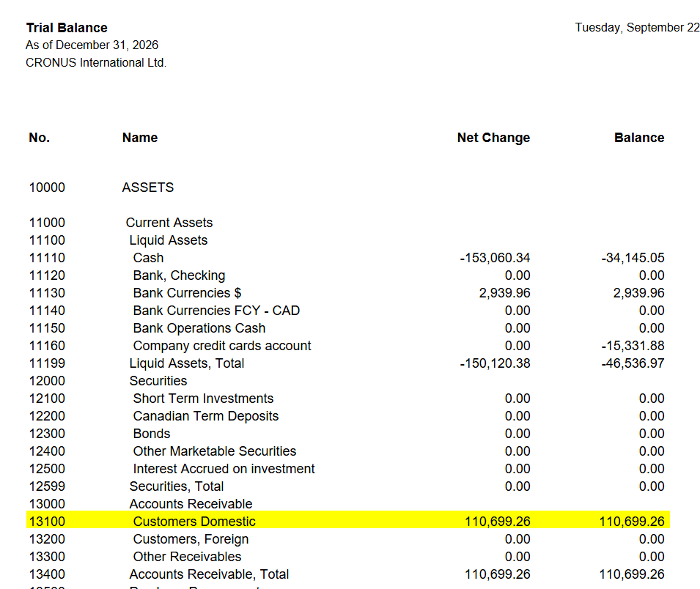This screenshot has height=589, width=700.
Task: Click the Balance column header
Action: point(639,138)
